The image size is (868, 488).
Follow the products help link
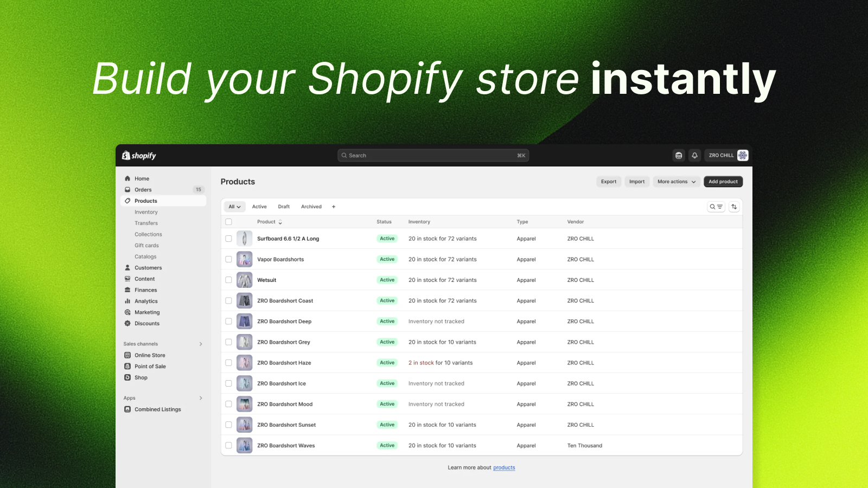click(504, 467)
